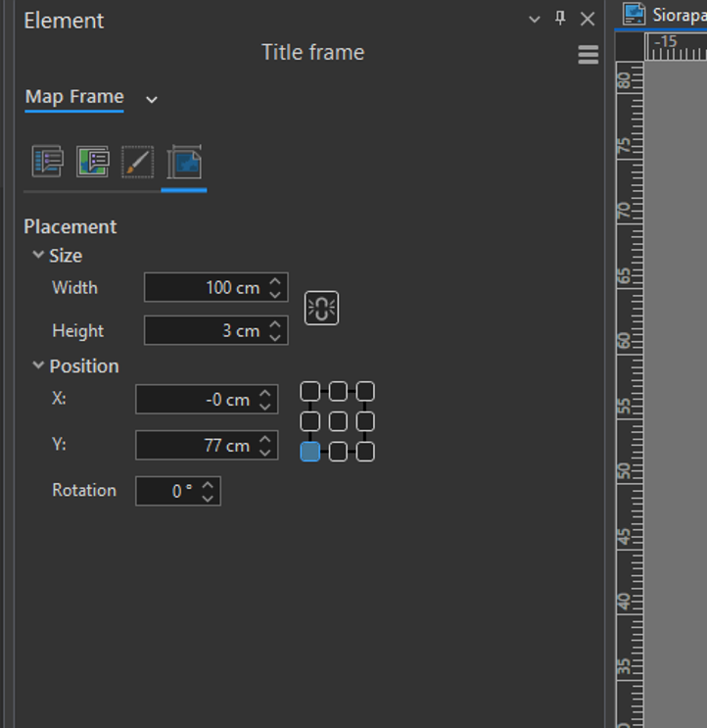Open the Display tab paintbrush icon
This screenshot has height=728, width=707.
(x=137, y=162)
